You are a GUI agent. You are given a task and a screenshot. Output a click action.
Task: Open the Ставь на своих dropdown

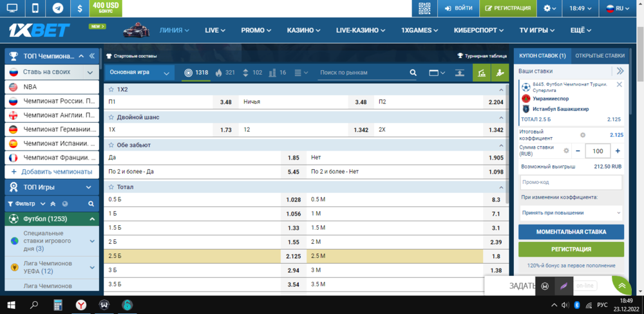click(x=90, y=73)
